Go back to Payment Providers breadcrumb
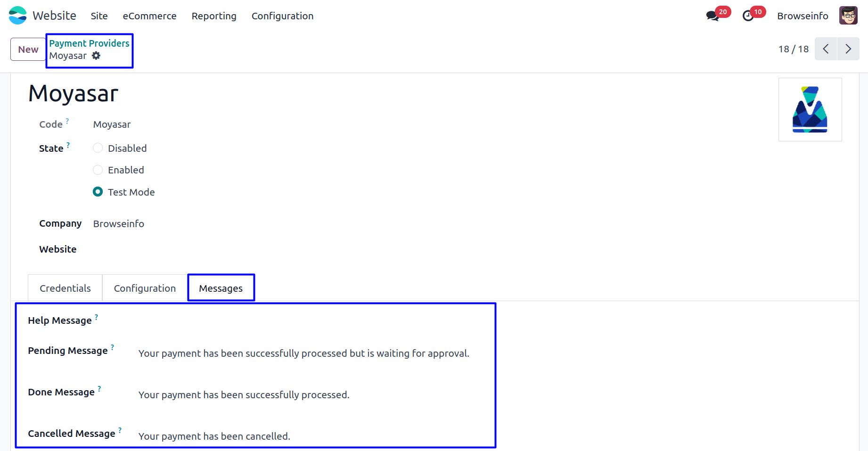The height and width of the screenshot is (451, 868). point(89,43)
